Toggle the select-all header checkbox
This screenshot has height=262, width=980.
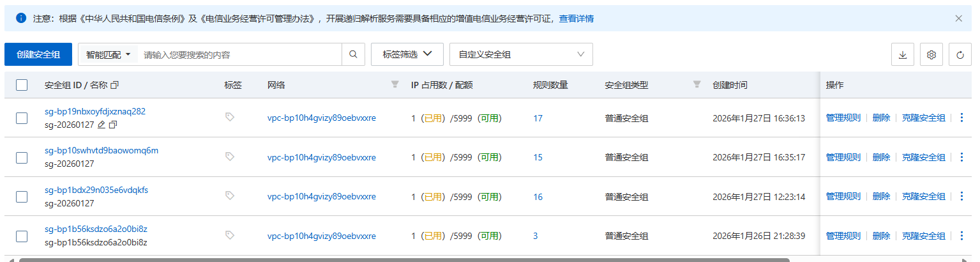tap(22, 85)
